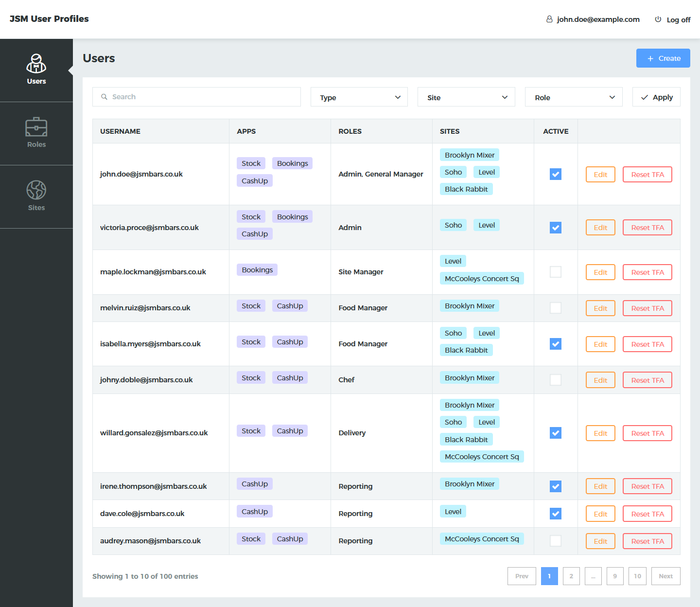Go to page 2 of results
The width and height of the screenshot is (700, 607).
coord(571,576)
